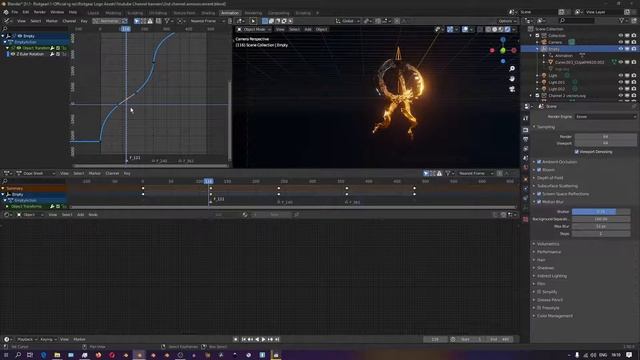This screenshot has height=360, width=640.
Task: Open the Edit menu
Action: coord(26,12)
